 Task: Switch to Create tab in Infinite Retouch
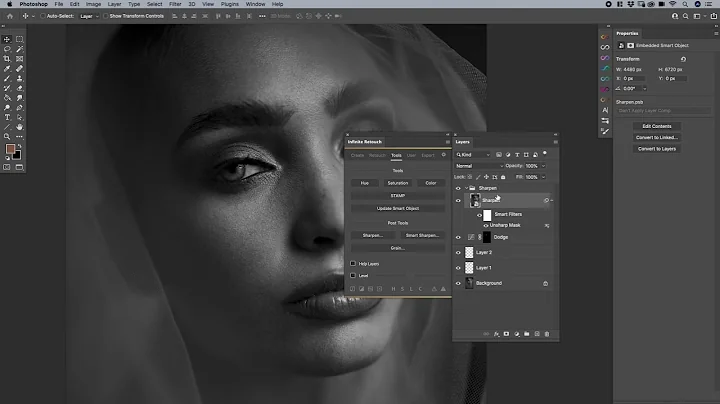357,155
